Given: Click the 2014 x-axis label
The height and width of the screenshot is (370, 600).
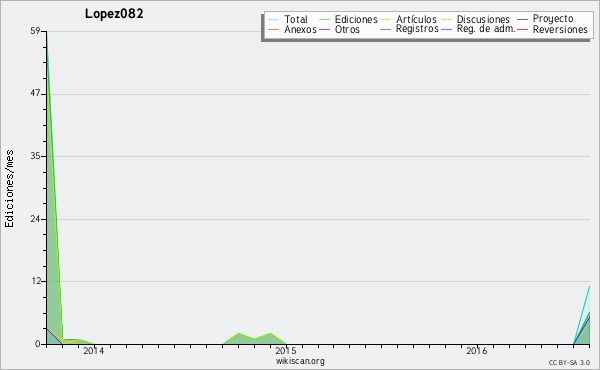Looking at the screenshot, I should (94, 351).
